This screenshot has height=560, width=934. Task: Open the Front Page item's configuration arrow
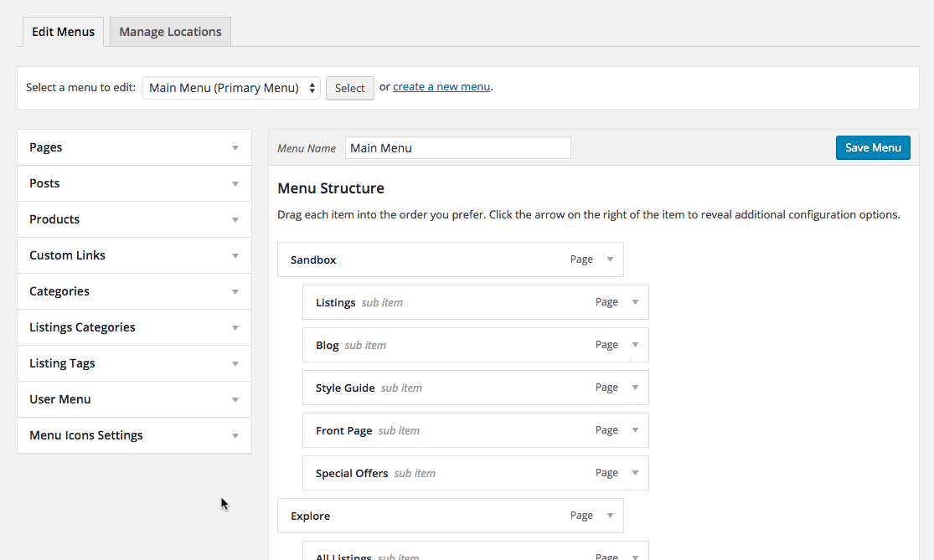(x=635, y=430)
